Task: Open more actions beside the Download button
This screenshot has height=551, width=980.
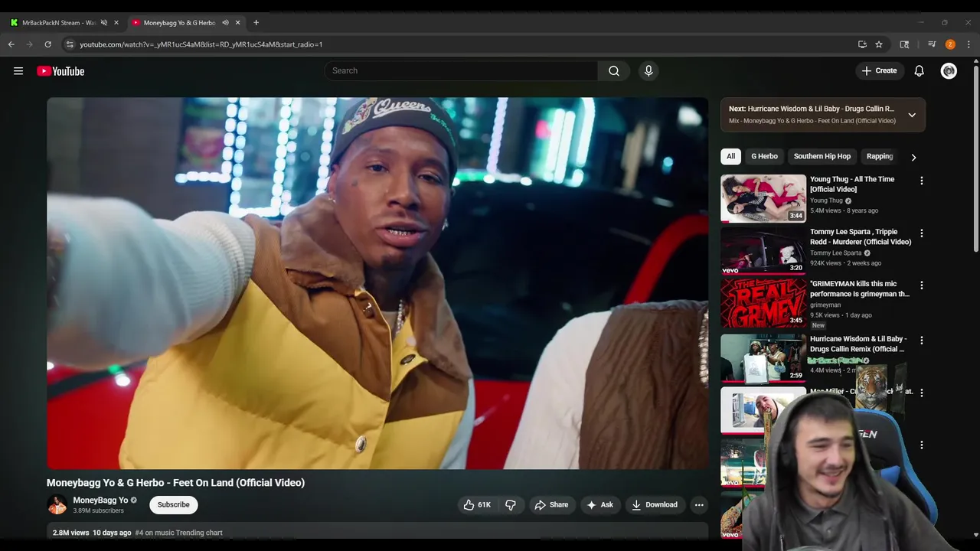Action: [x=699, y=505]
